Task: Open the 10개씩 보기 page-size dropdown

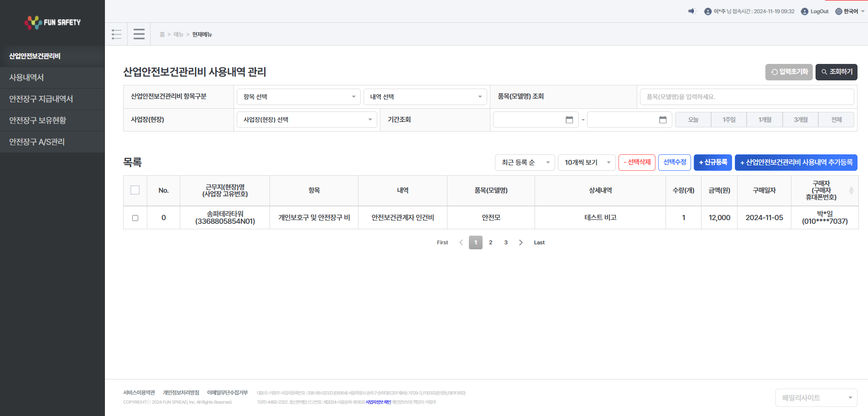Action: [x=587, y=163]
